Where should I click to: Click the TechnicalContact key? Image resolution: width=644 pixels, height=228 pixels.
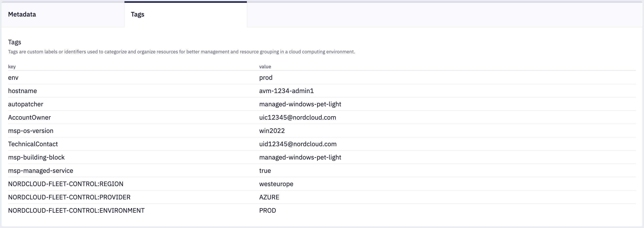33,144
